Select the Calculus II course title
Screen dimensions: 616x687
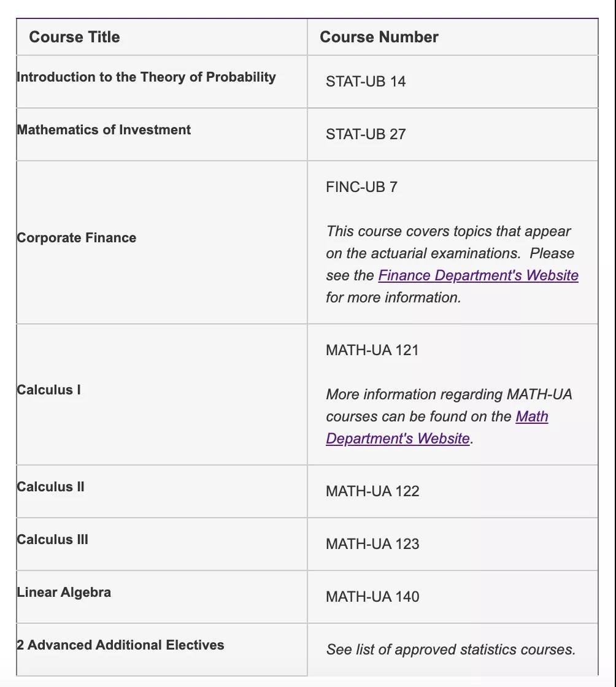click(51, 487)
